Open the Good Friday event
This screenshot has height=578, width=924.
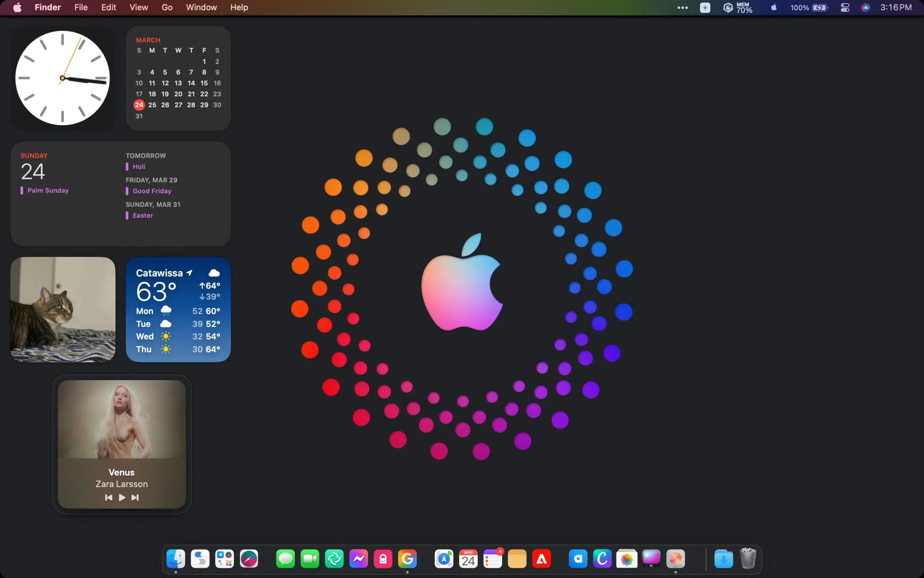coord(149,191)
